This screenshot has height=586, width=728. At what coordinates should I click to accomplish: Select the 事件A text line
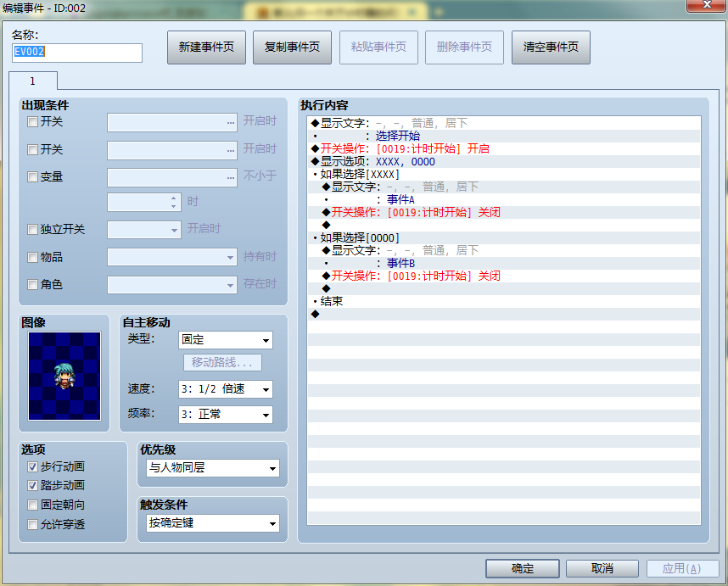tap(504, 199)
